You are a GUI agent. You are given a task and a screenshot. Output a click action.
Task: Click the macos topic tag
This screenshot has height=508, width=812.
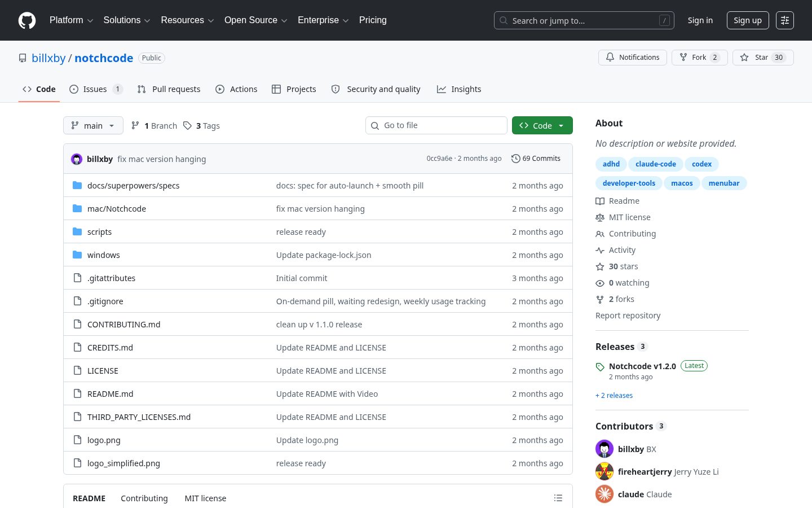682,183
